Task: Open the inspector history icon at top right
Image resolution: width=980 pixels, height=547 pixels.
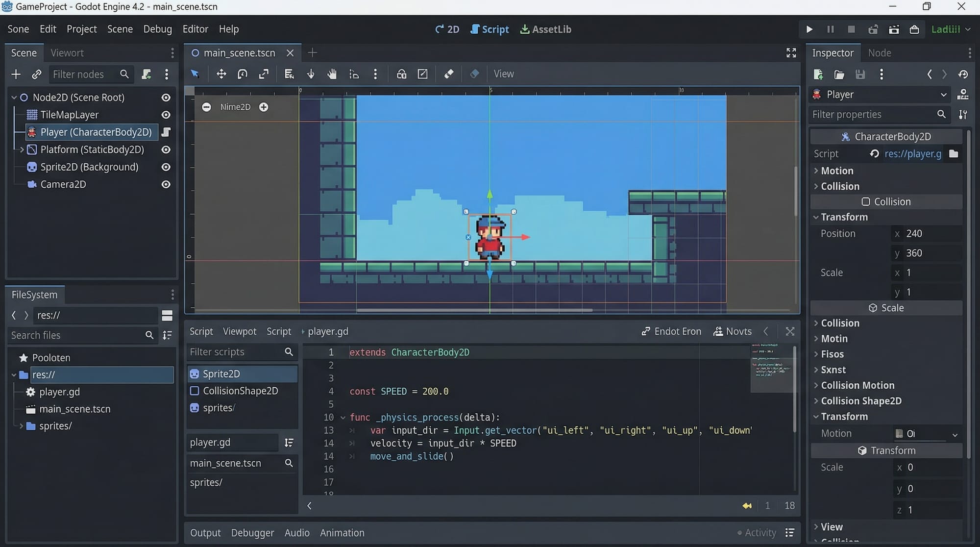Action: point(963,74)
